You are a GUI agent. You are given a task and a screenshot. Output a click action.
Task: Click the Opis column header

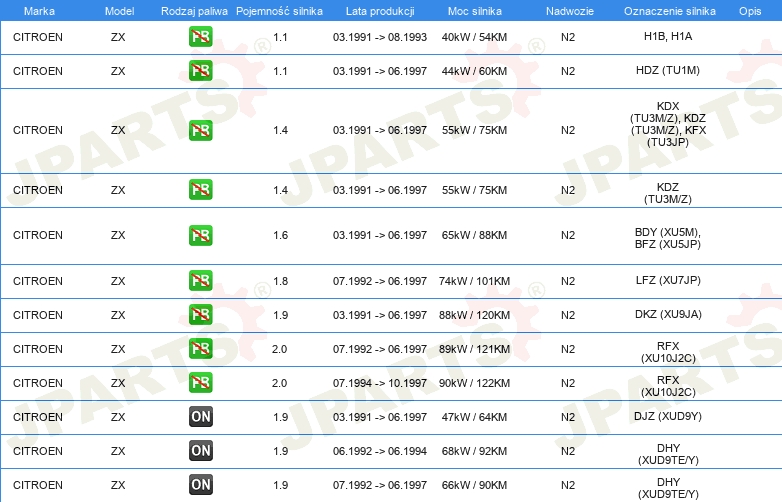[750, 11]
